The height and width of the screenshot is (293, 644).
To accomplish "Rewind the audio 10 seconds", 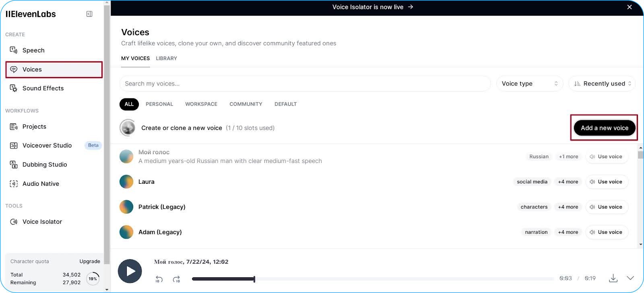I will tap(159, 279).
